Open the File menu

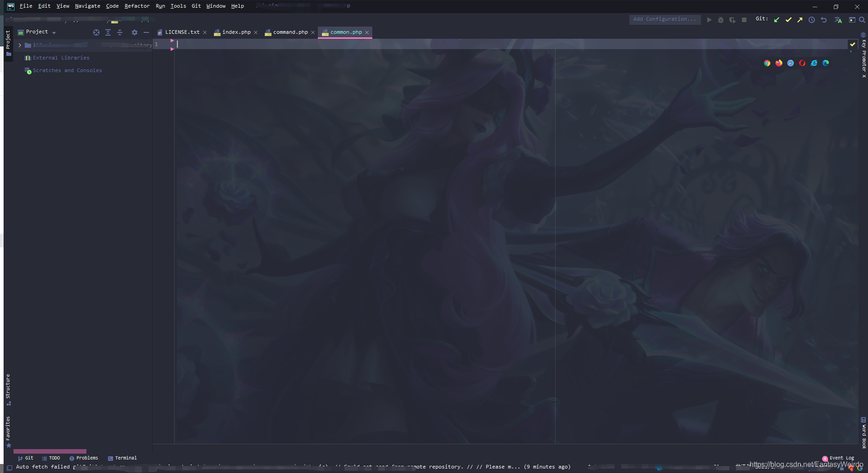point(26,6)
